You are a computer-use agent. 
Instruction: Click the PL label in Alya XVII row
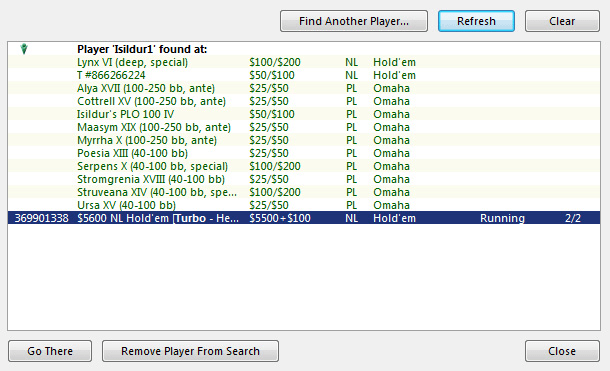tap(351, 88)
